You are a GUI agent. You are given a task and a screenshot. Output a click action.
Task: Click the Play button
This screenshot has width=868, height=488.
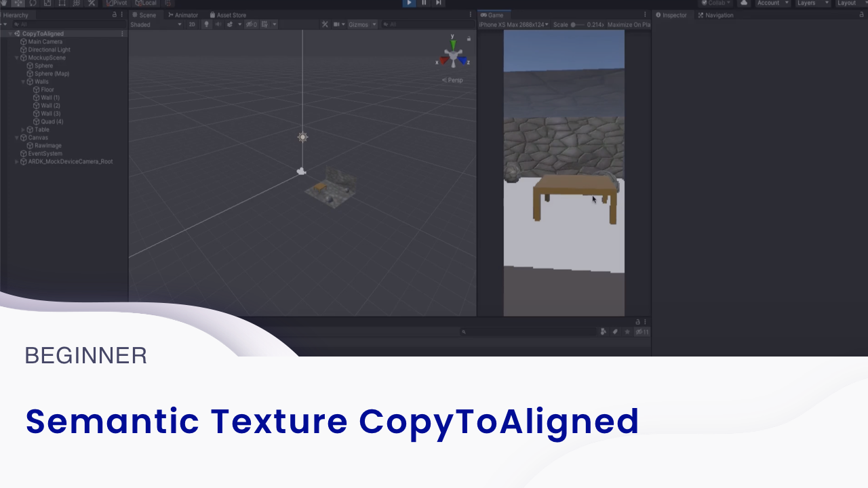click(x=409, y=3)
